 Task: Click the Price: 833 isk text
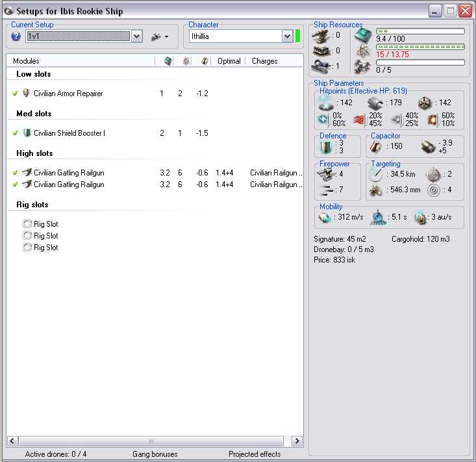[334, 260]
